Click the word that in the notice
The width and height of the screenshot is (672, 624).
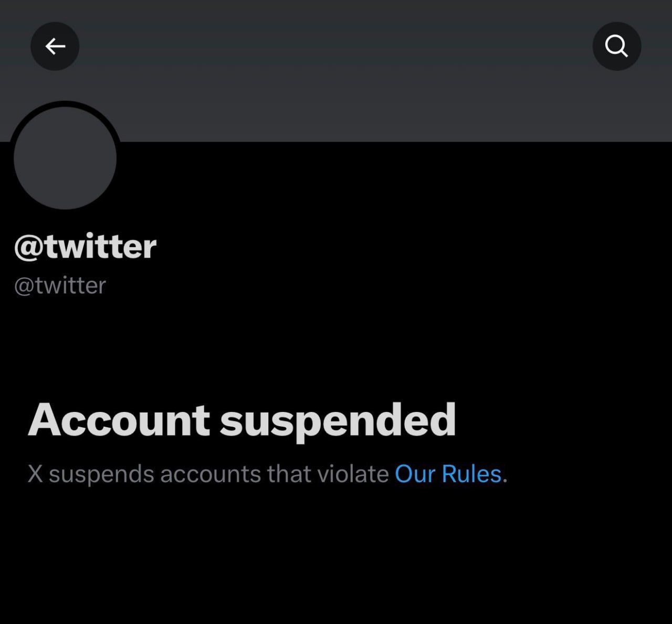coord(289,474)
